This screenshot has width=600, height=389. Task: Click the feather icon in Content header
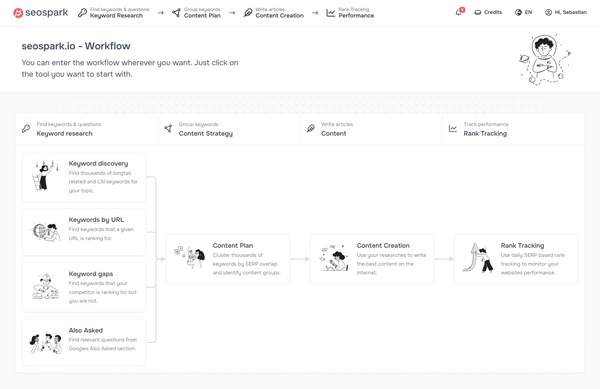311,129
